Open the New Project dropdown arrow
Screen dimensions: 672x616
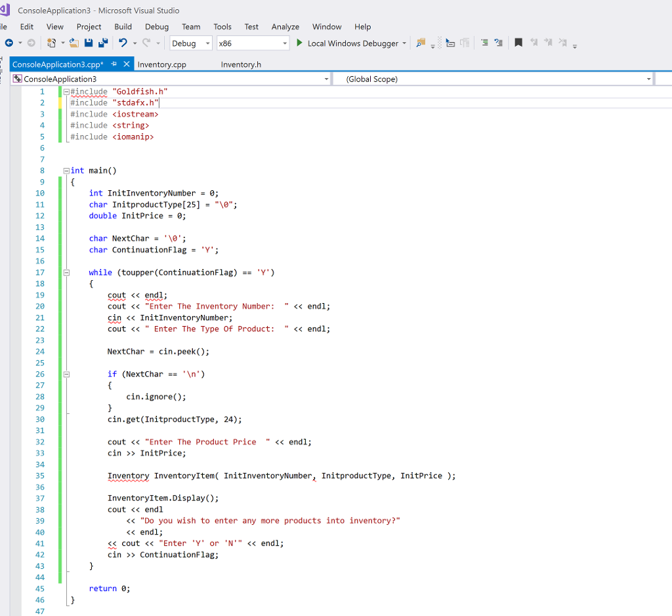click(63, 43)
